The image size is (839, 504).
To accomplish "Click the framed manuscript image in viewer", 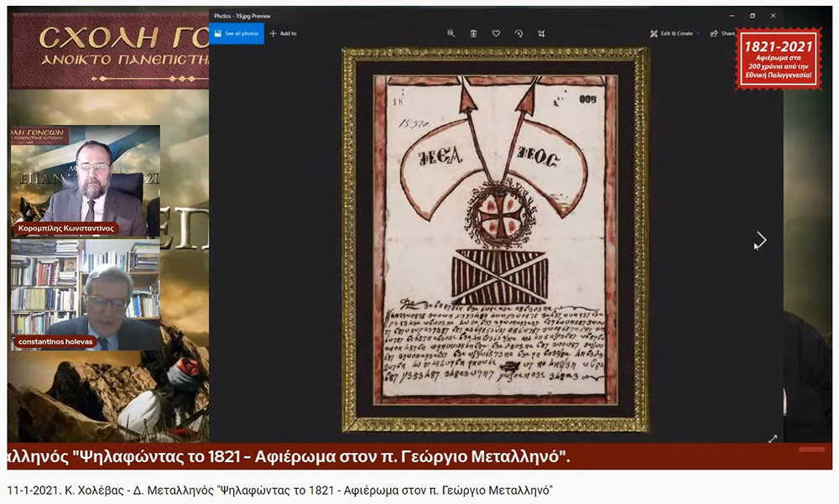I will pos(496,240).
